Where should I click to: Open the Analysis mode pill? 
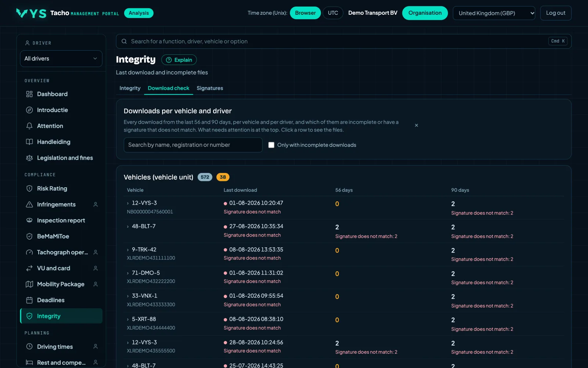point(139,13)
